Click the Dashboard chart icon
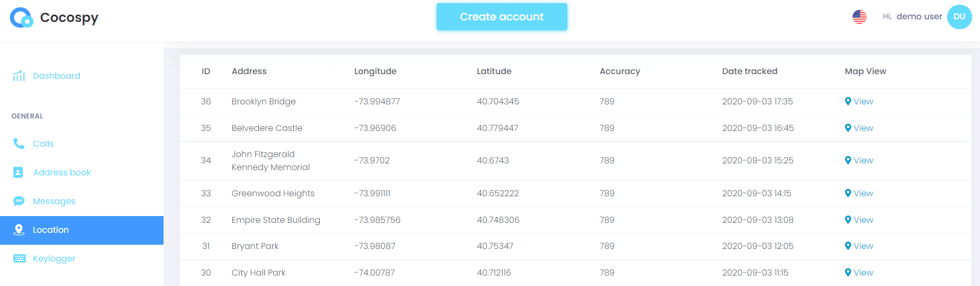 pyautogui.click(x=19, y=76)
